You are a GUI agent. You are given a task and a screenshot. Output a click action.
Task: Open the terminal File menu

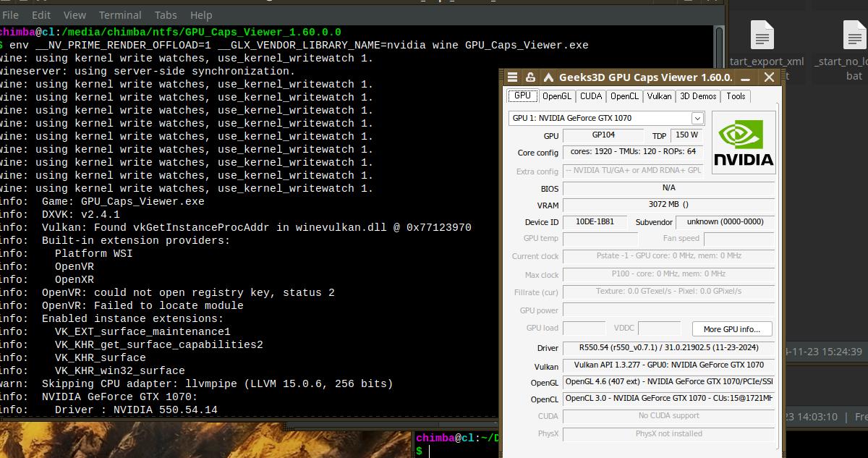click(x=11, y=14)
